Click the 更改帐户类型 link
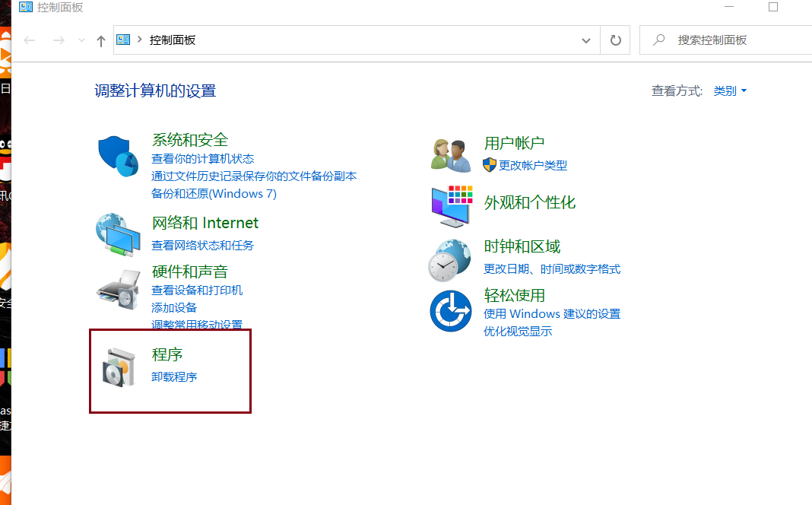This screenshot has width=812, height=505. point(533,165)
